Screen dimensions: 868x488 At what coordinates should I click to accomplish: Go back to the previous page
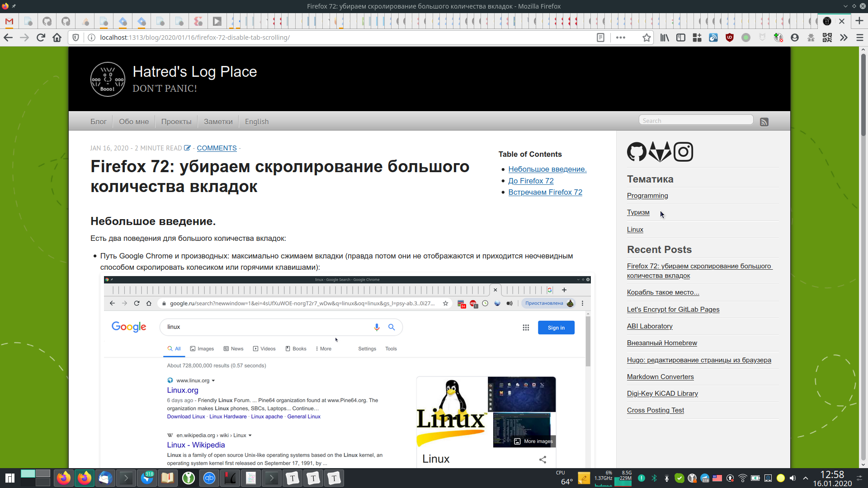pyautogui.click(x=8, y=38)
